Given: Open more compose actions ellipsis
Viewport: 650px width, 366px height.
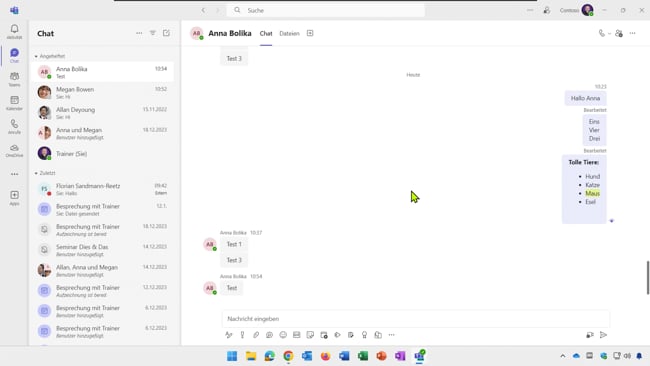Looking at the screenshot, I should pyautogui.click(x=391, y=334).
